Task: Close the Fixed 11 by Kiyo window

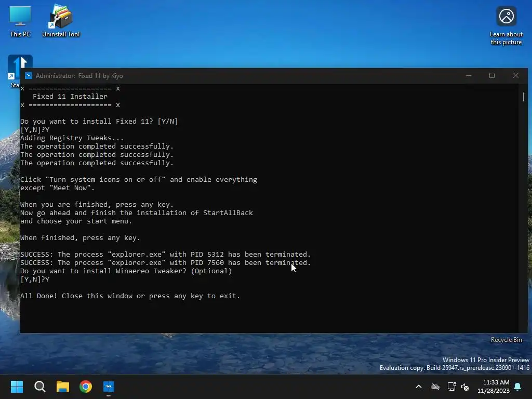Action: click(516, 76)
